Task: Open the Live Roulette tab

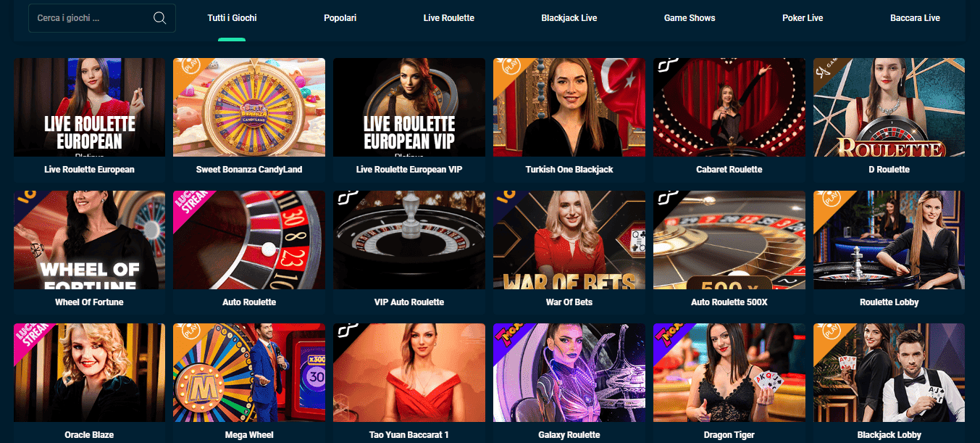Action: tap(449, 18)
